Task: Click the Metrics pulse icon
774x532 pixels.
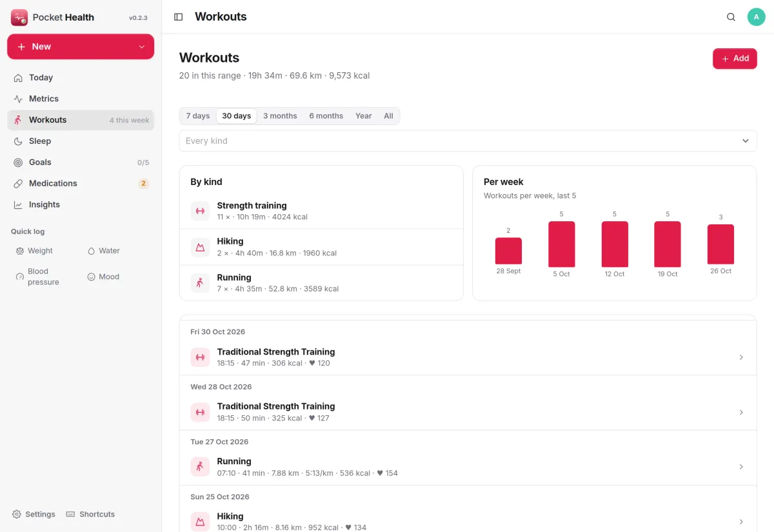Action: click(18, 99)
